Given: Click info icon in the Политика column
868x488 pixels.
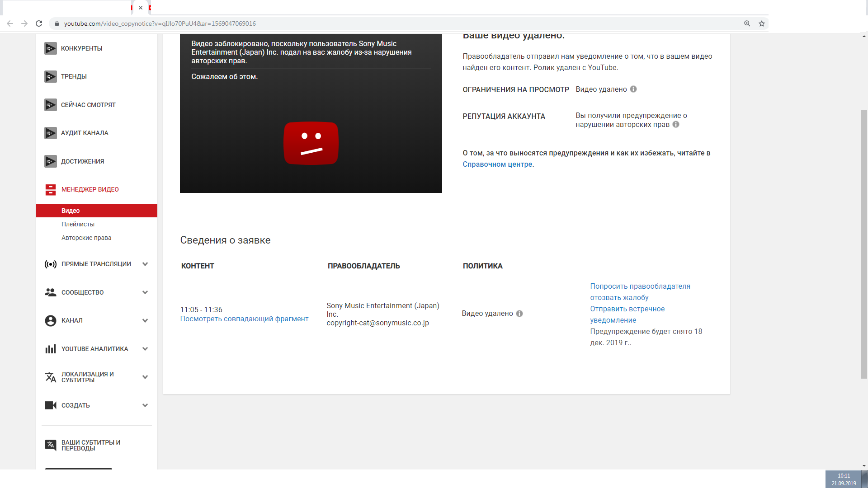Looking at the screenshot, I should pos(519,314).
